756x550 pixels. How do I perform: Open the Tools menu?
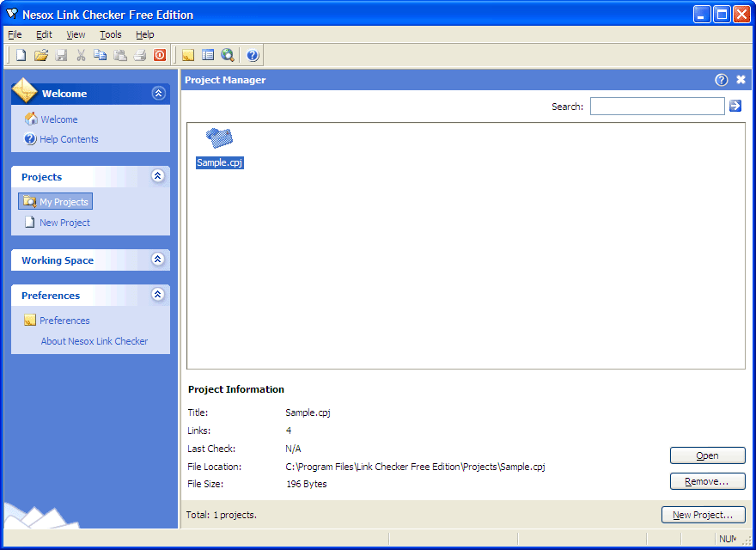[x=110, y=34]
